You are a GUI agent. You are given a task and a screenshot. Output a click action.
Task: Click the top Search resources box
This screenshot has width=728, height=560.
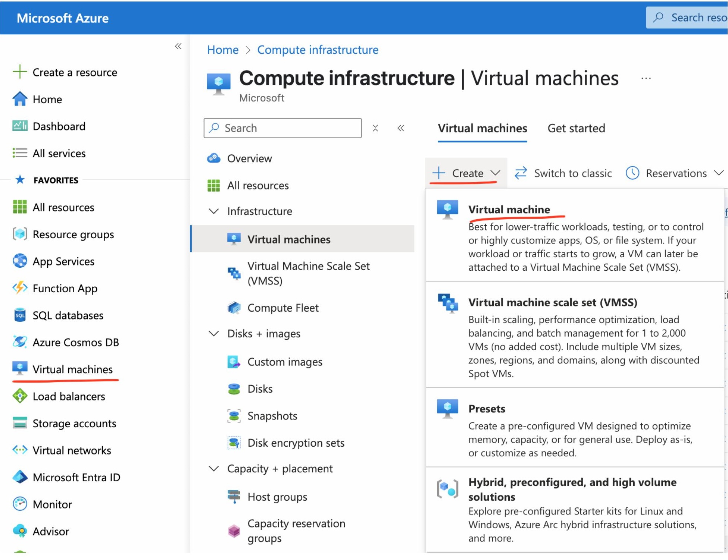point(687,18)
